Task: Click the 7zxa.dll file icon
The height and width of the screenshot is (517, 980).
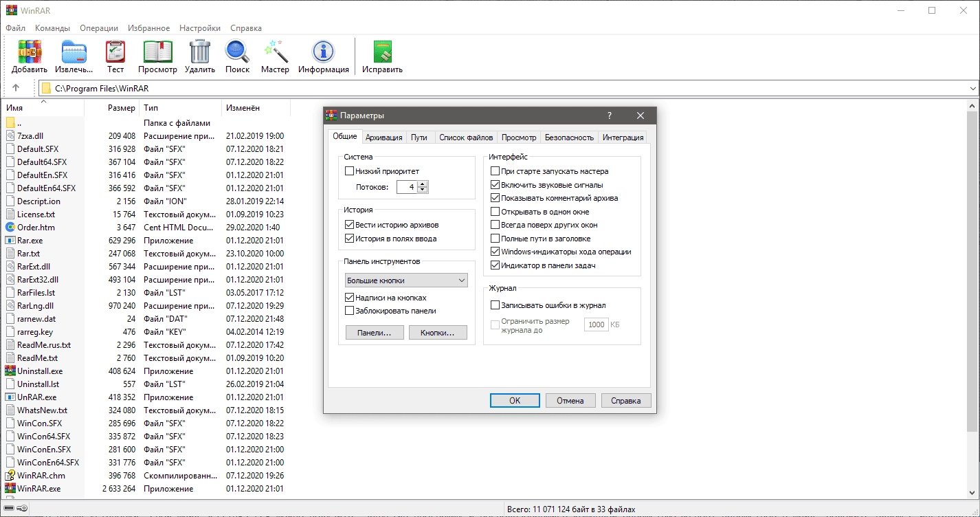Action: click(x=10, y=136)
